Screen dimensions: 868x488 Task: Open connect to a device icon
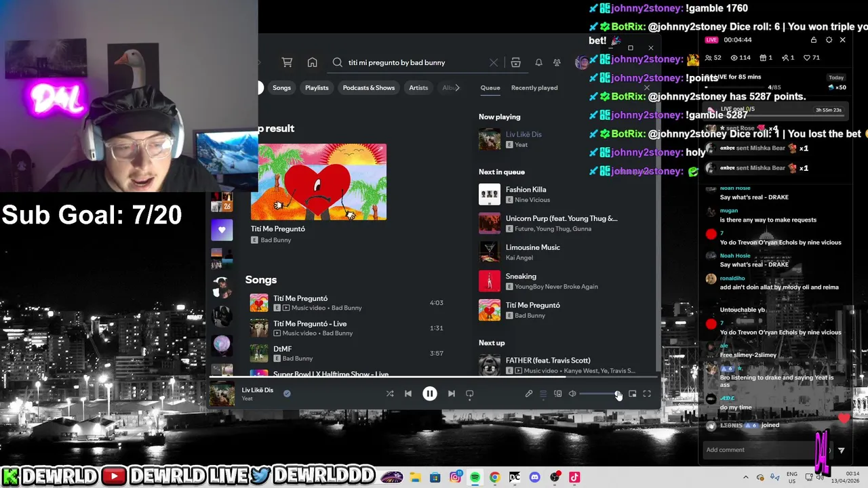(557, 393)
